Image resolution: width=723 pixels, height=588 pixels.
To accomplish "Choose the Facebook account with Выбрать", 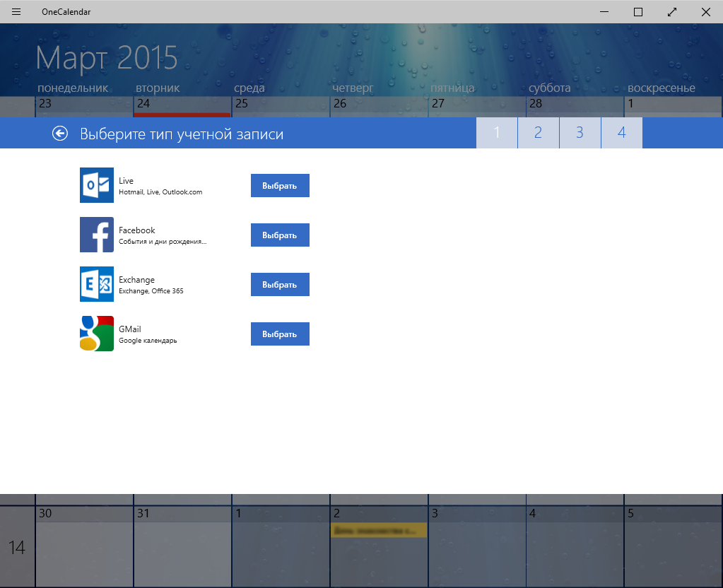I will tap(280, 235).
